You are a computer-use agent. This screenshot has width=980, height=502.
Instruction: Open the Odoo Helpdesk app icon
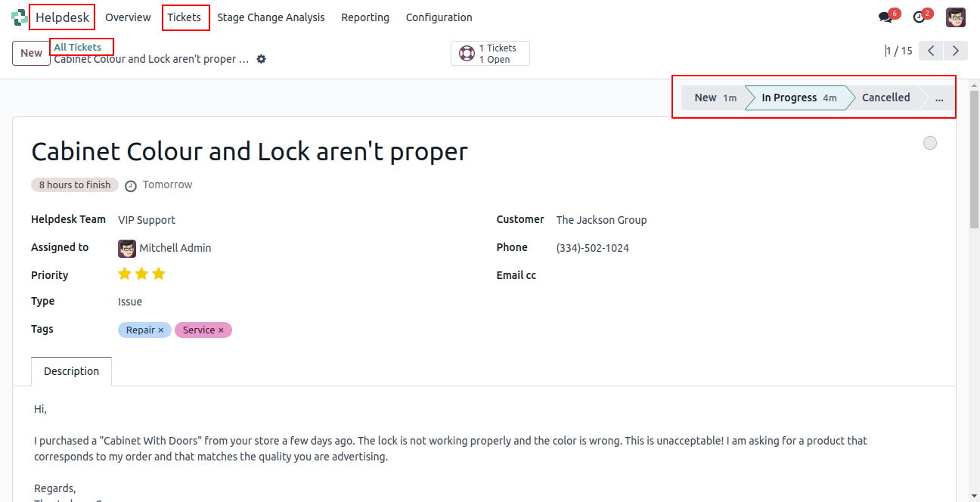point(19,17)
